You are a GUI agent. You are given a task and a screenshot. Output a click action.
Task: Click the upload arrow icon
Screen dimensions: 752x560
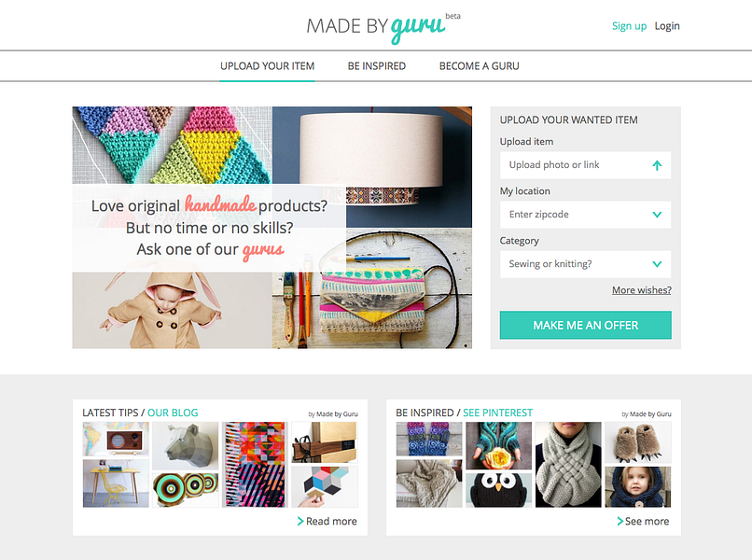pos(657,165)
